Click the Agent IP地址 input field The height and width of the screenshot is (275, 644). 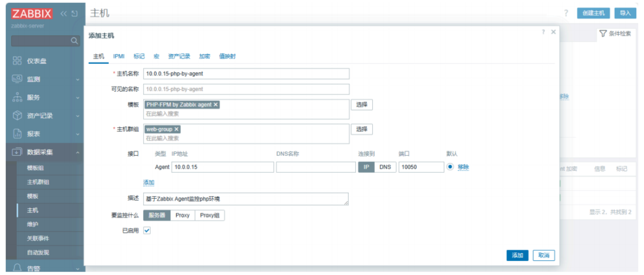223,167
